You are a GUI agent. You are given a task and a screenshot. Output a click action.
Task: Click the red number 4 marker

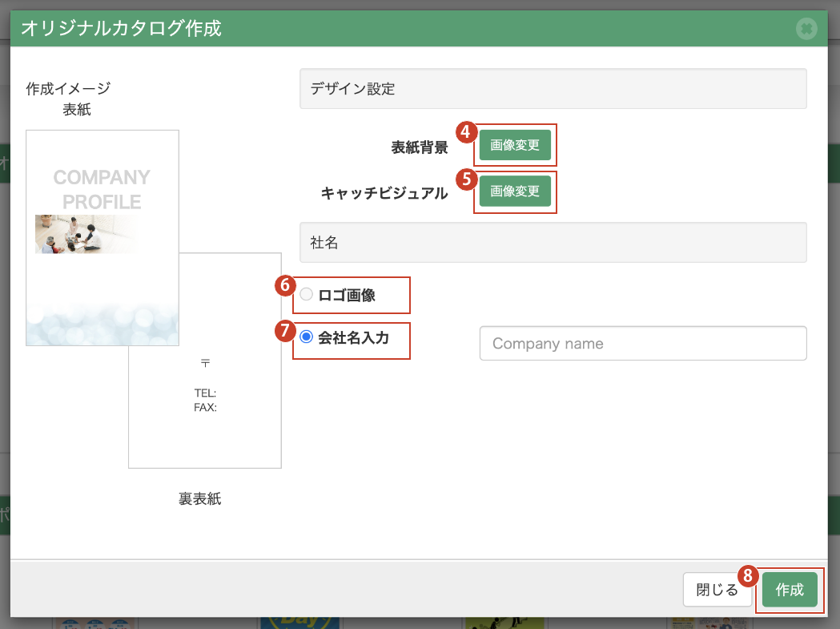pyautogui.click(x=467, y=132)
